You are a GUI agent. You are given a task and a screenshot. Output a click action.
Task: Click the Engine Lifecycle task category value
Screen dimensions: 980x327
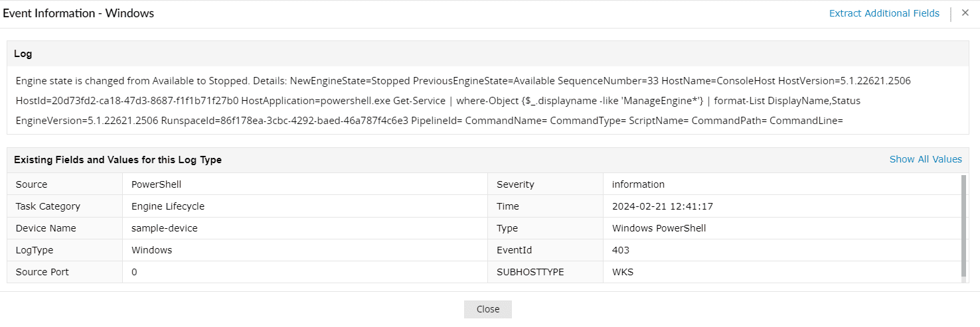pos(168,206)
